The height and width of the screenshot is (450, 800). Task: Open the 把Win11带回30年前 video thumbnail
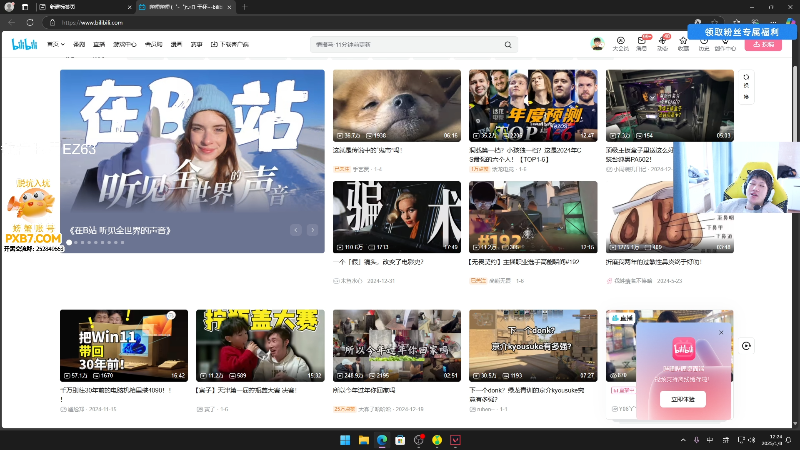point(124,345)
